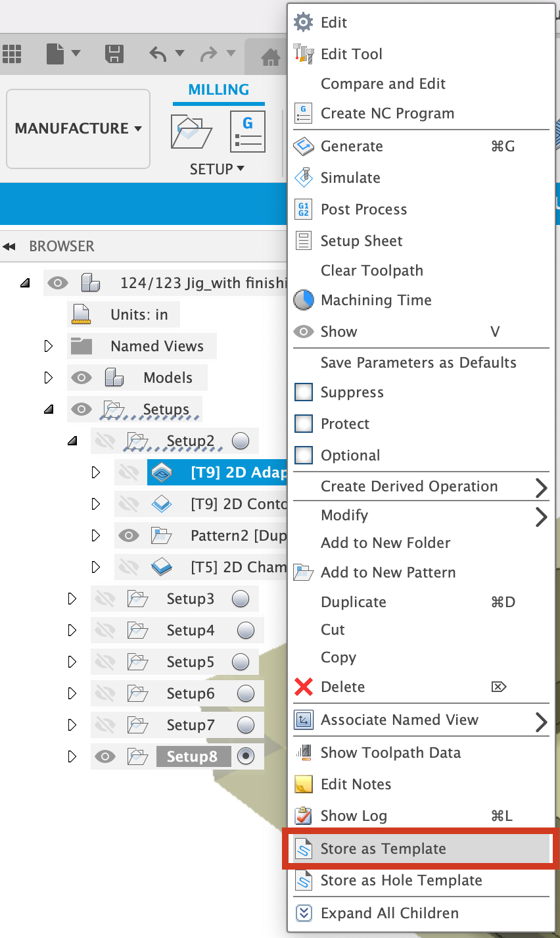Open the SETUP panel dropdown
Screen dimensions: 560x938
tap(217, 168)
